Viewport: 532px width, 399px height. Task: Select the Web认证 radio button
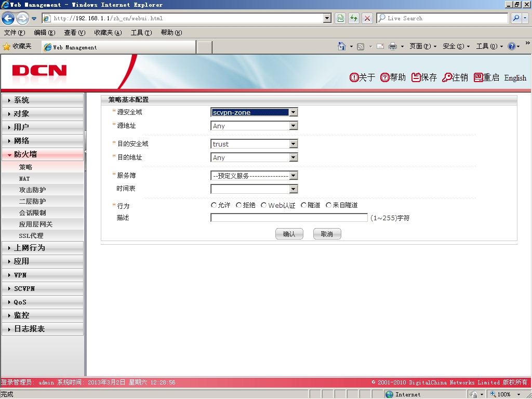263,205
